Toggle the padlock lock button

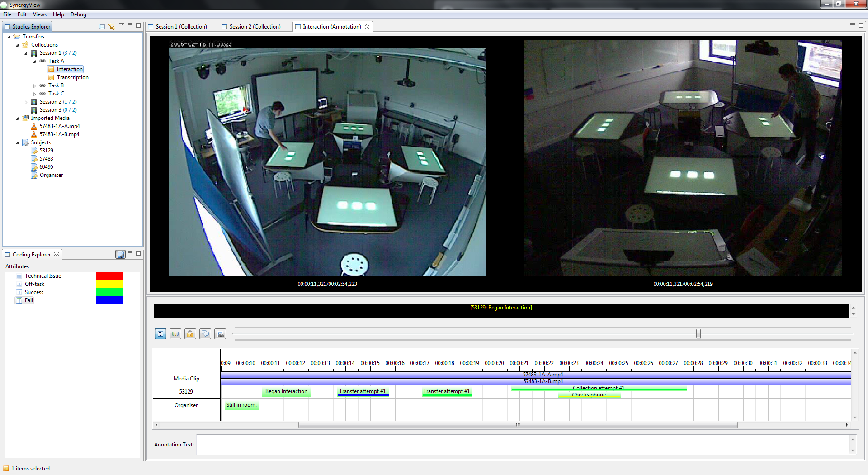[190, 334]
